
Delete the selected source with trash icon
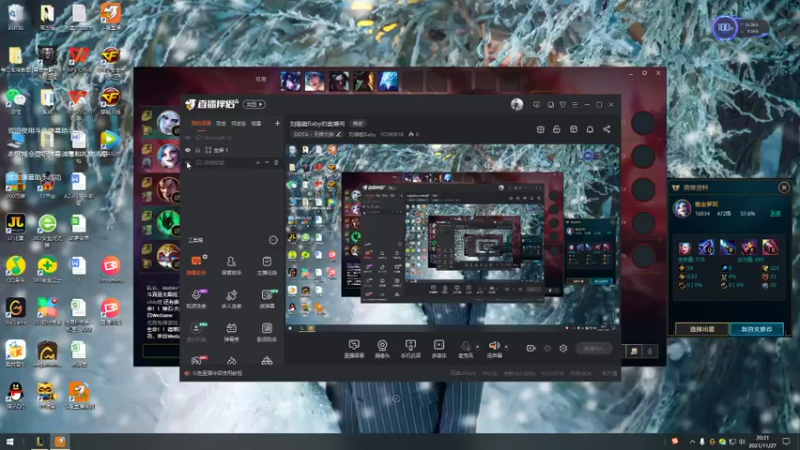[x=276, y=163]
